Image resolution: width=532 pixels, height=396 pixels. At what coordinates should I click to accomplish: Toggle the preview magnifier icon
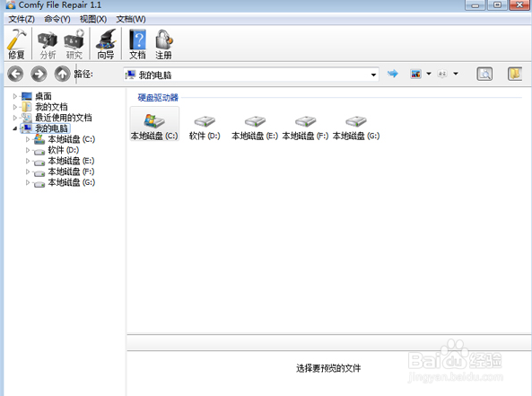point(484,74)
